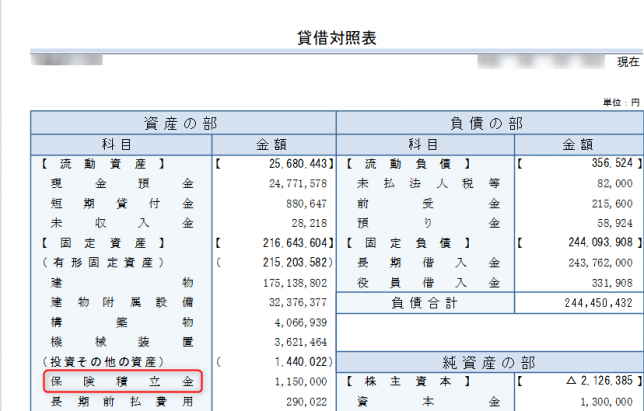644x411 pixels.
Task: Select the 【株主資本】 row label
Action: click(408, 381)
